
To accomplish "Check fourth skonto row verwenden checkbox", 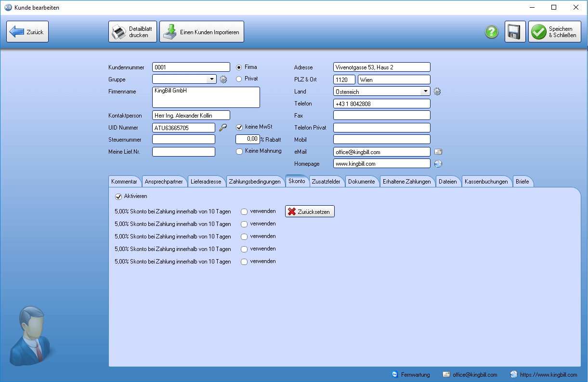I will 244,249.
